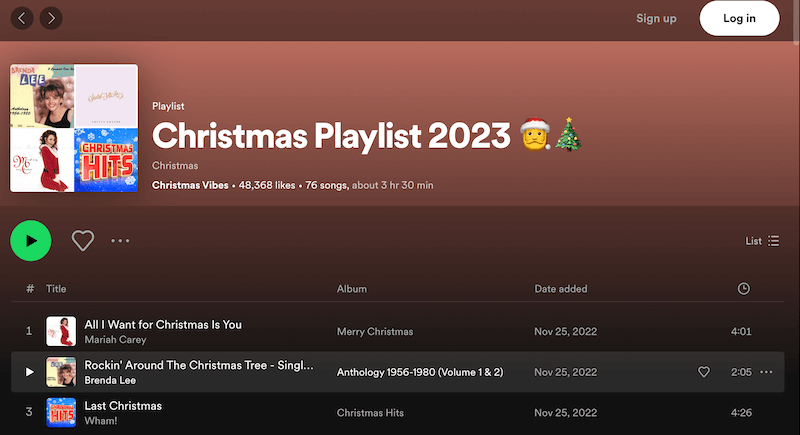
Task: Play the Christmas Playlist 2023
Action: click(x=31, y=240)
